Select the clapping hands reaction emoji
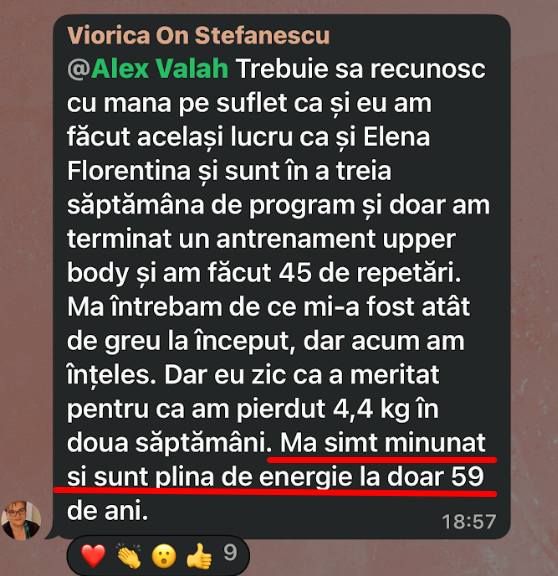The width and height of the screenshot is (558, 576). (x=129, y=556)
